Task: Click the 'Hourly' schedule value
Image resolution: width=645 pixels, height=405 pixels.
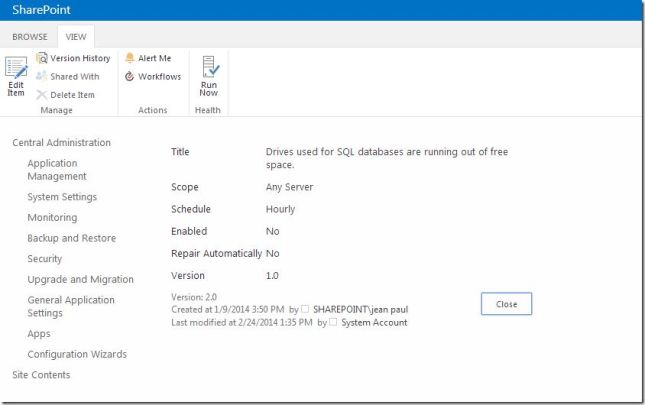Action: (281, 209)
